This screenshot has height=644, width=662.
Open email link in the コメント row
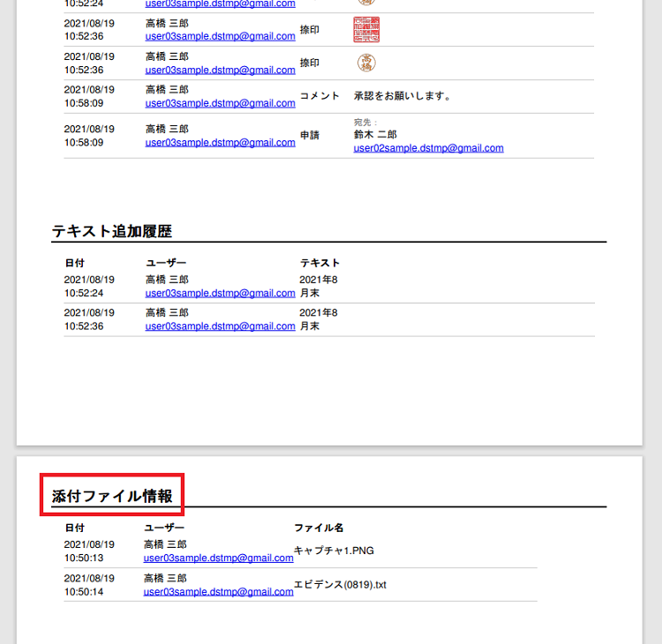coord(220,103)
